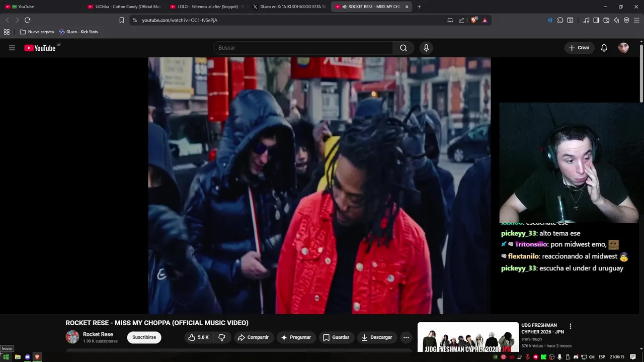Switch to LilChika - Cotton Candy tab

click(x=123, y=7)
